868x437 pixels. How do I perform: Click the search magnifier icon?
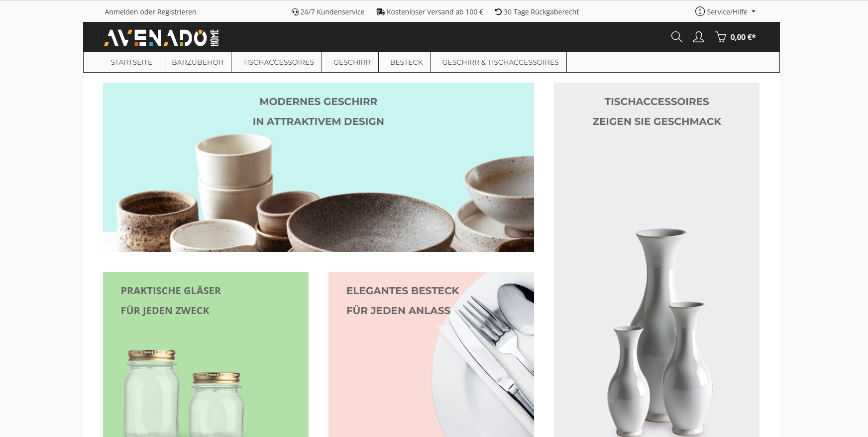[676, 37]
